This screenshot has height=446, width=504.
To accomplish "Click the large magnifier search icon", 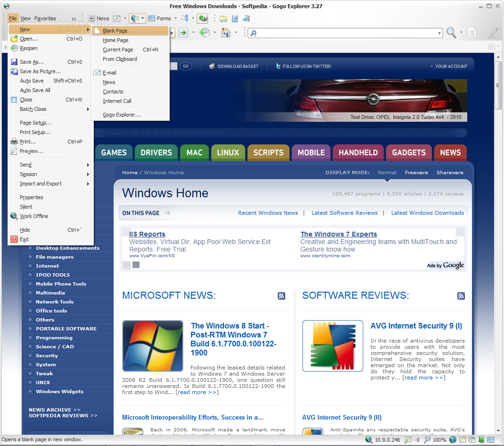I will 451,33.
